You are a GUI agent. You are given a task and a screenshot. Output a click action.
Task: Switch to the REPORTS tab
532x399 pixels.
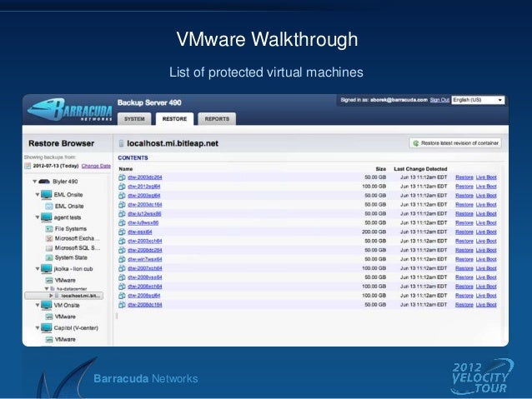(x=217, y=119)
